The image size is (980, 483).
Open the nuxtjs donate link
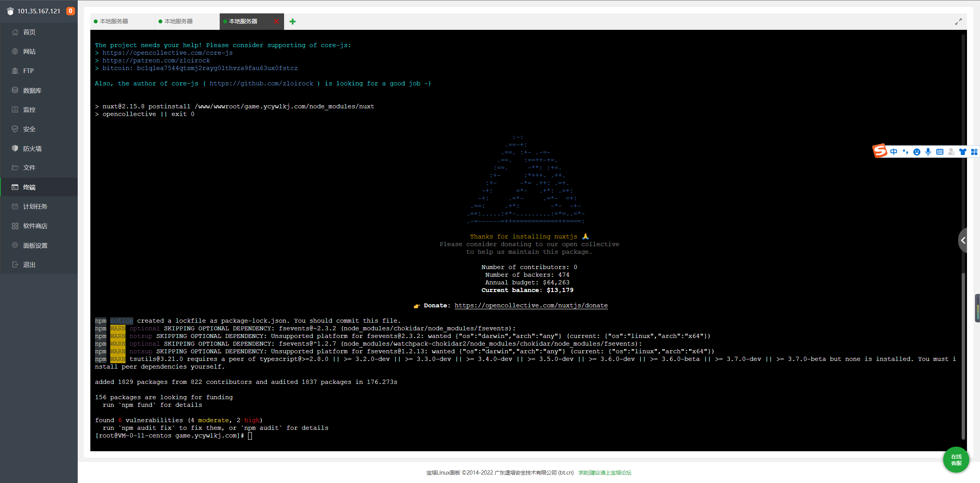point(531,305)
